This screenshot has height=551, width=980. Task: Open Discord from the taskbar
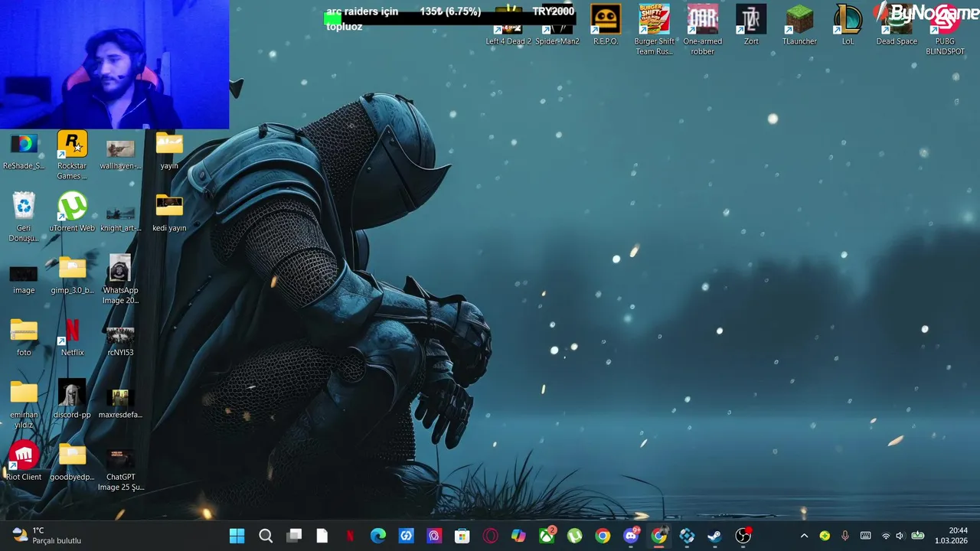(631, 536)
